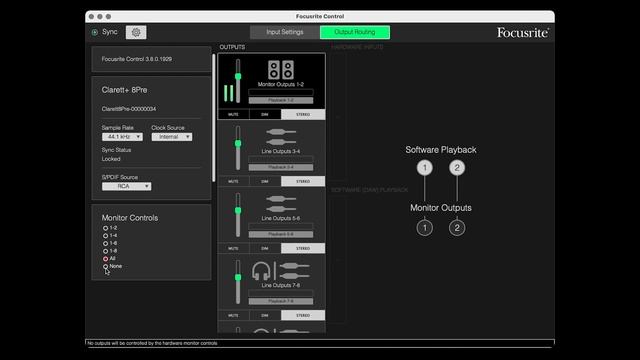Click the 'Locked' sync status text
Screen dimensions: 640x360
pos(111,159)
